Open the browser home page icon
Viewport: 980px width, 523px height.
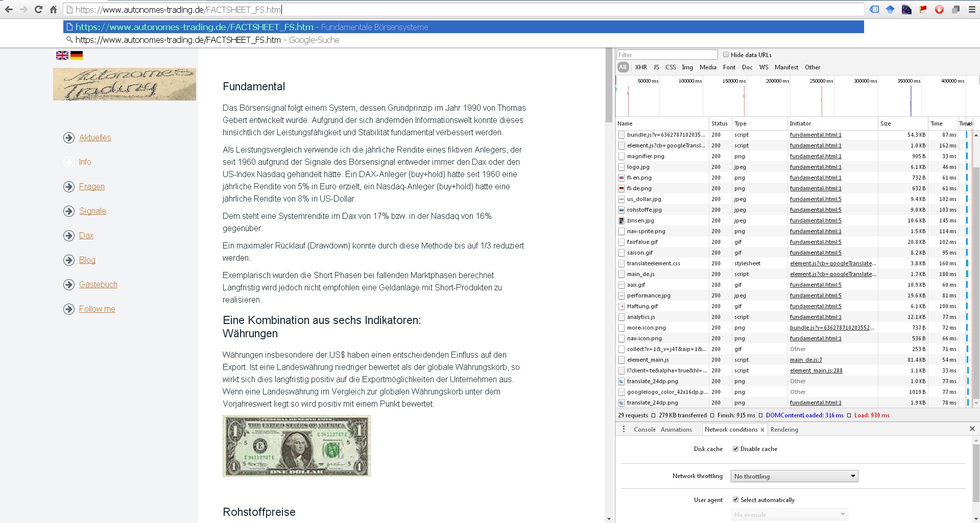coord(53,9)
